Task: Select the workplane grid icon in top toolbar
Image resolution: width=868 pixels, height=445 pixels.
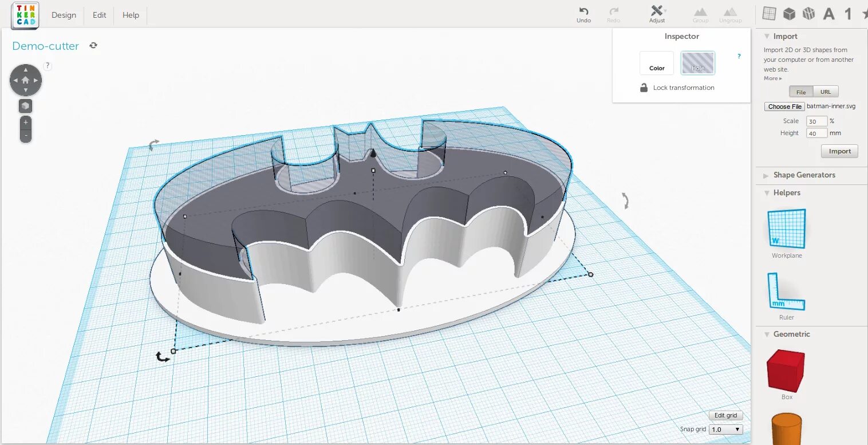Action: (x=770, y=14)
